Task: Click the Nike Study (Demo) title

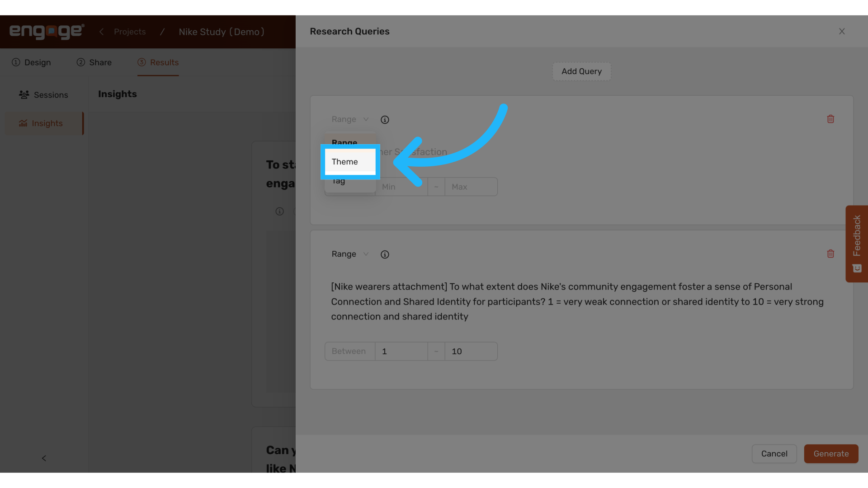Action: pyautogui.click(x=222, y=32)
